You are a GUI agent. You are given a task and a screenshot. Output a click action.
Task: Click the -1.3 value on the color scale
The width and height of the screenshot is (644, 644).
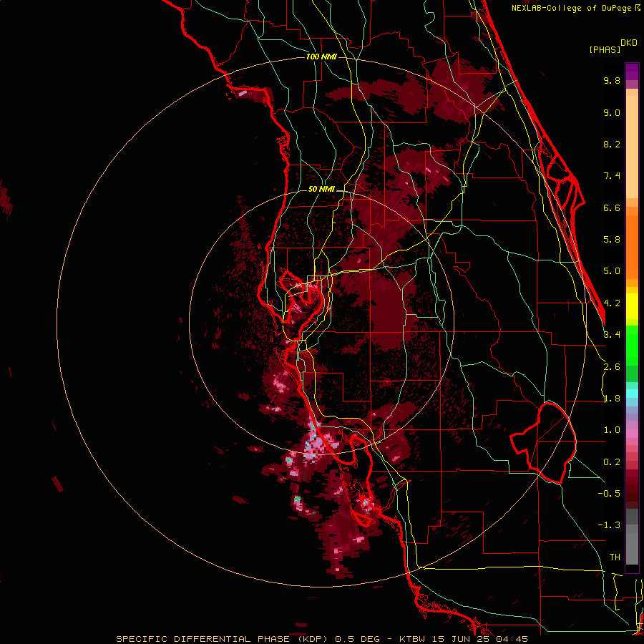point(609,525)
